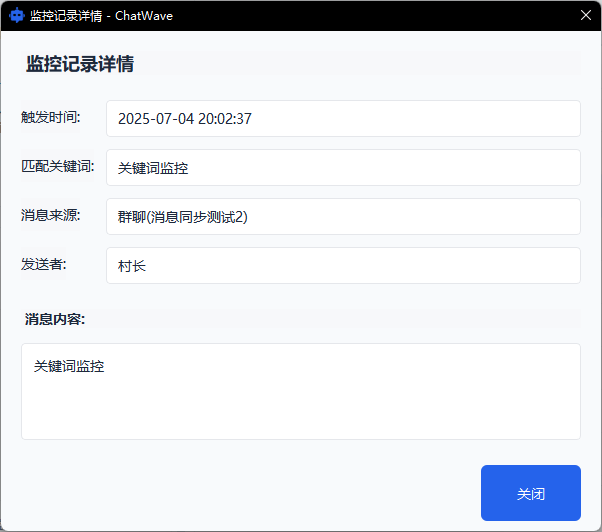This screenshot has width=602, height=532.
Task: Click the 消息来源: label
Action: tap(51, 215)
